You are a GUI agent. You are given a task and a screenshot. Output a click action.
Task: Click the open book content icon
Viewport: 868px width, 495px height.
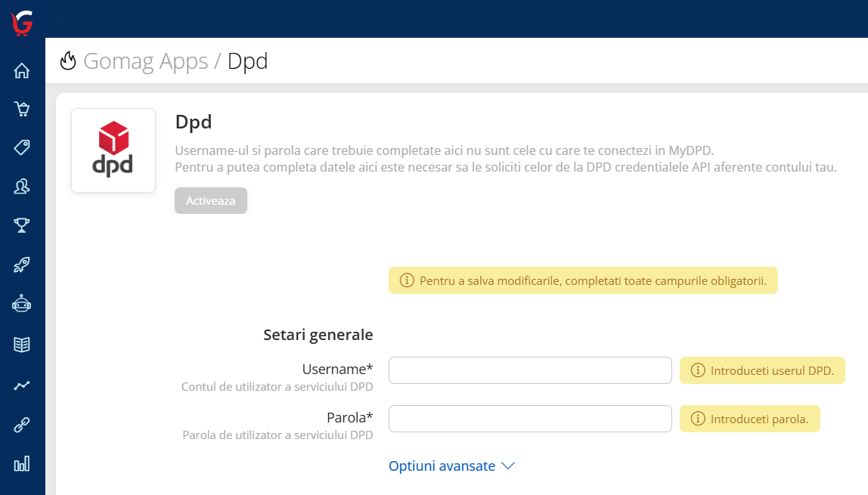[21, 344]
